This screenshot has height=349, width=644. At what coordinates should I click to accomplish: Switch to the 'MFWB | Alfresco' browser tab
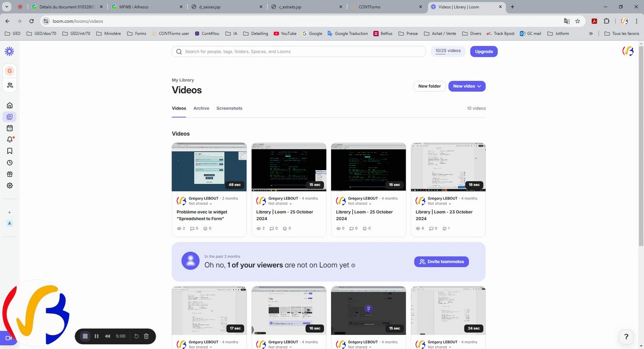coord(147,7)
